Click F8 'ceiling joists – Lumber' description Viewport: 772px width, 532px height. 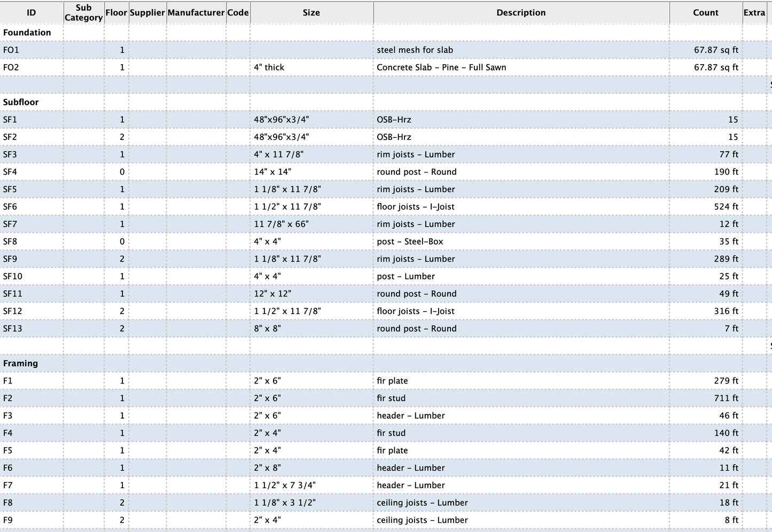click(x=422, y=503)
